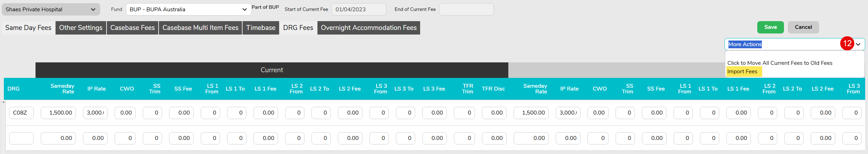Switch to the Same Day Fees tab
The image size is (868, 154).
click(28, 28)
